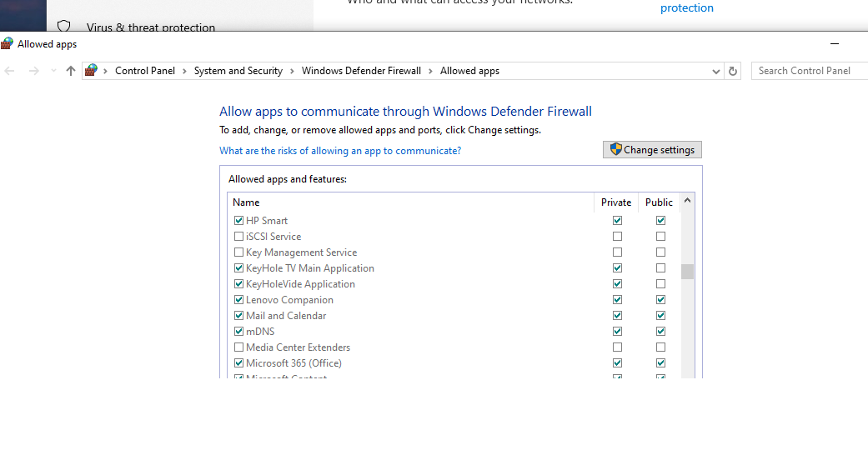Click the firewall icon in address bar
The width and height of the screenshot is (868, 450).
92,71
